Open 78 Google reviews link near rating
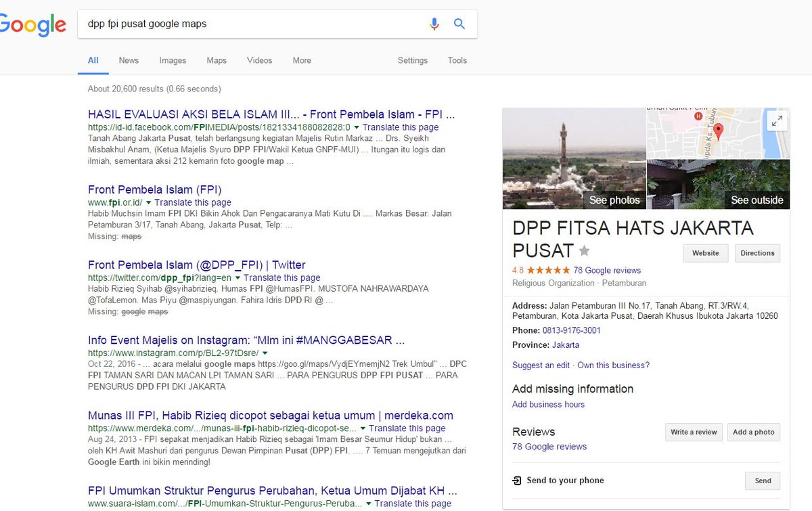 tap(607, 270)
